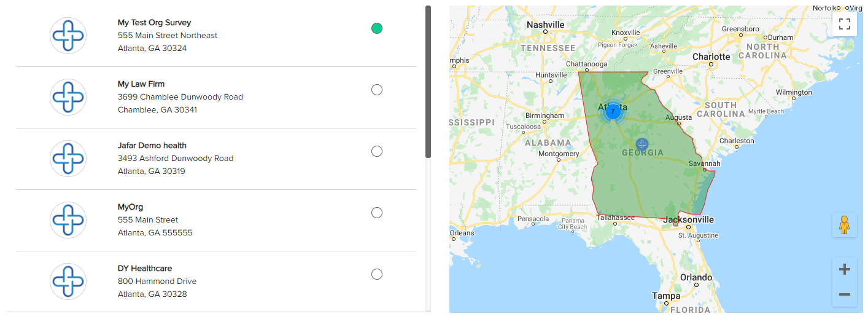Select the MyOrg radio button
Image resolution: width=868 pixels, height=319 pixels.
click(377, 213)
